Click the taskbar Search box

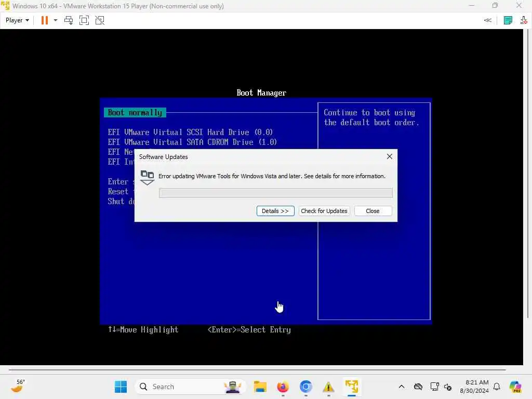[190, 387]
